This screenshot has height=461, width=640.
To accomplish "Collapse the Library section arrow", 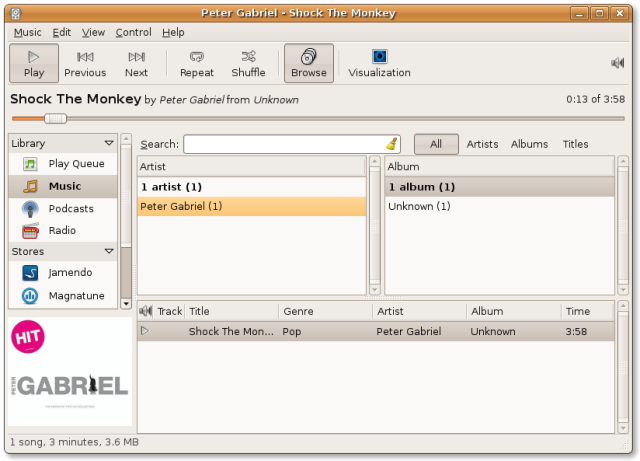I will 109,143.
